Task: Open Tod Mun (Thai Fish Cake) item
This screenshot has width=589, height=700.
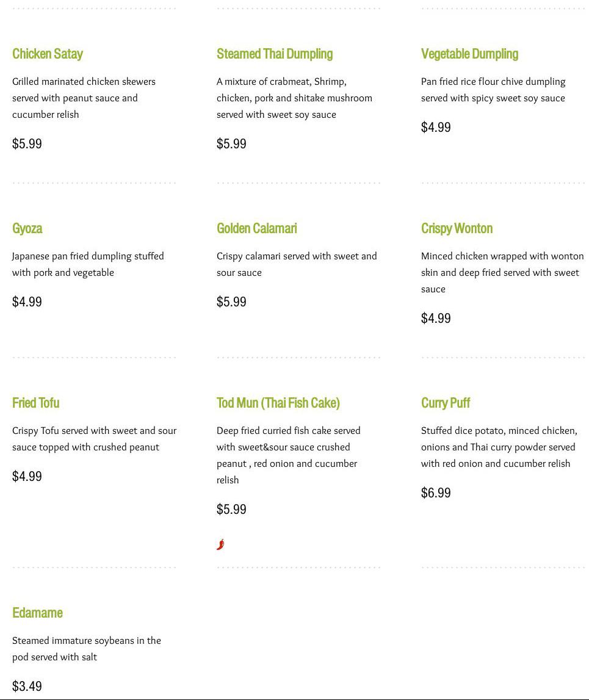Action: tap(278, 403)
